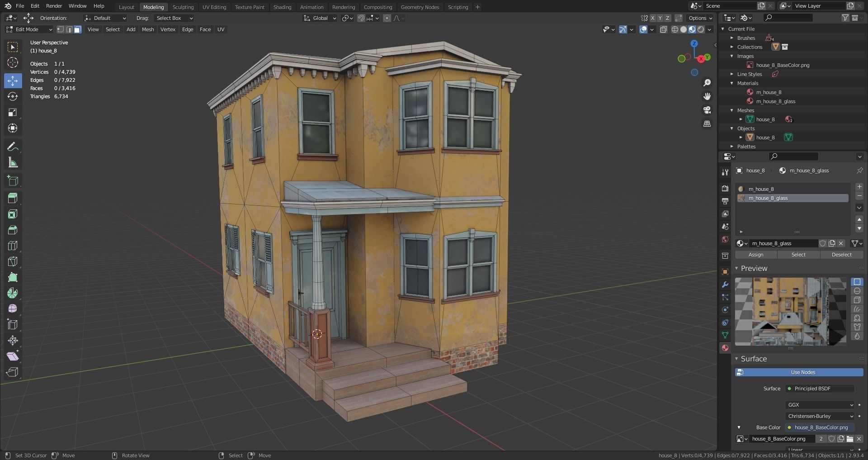Open the File menu
Screen dimensions: 868x460
click(x=20, y=6)
